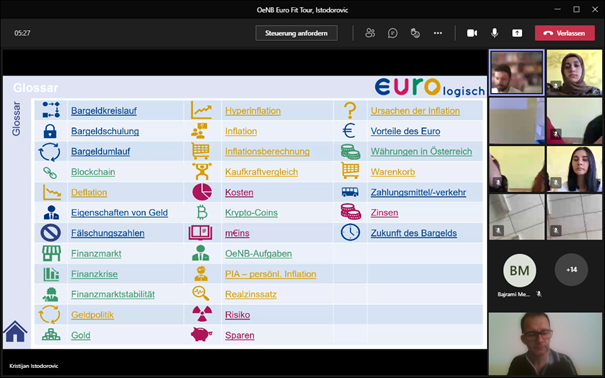Select the highlighted active speaker video thumbnail
605x378 pixels.
click(x=517, y=73)
